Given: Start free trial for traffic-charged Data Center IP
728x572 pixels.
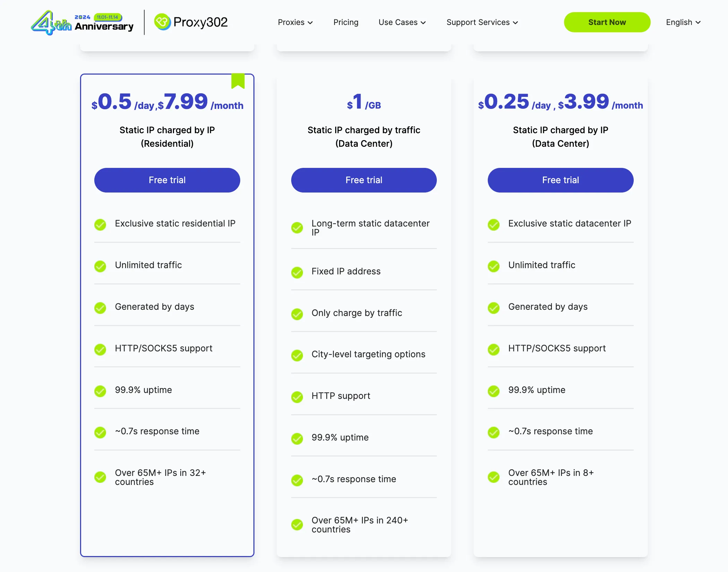Looking at the screenshot, I should tap(364, 180).
